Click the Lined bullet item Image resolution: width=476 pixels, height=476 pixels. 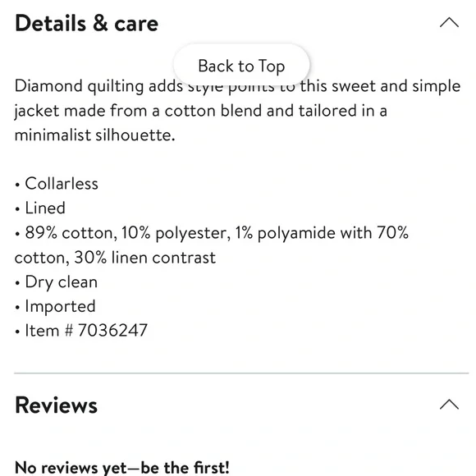point(40,208)
